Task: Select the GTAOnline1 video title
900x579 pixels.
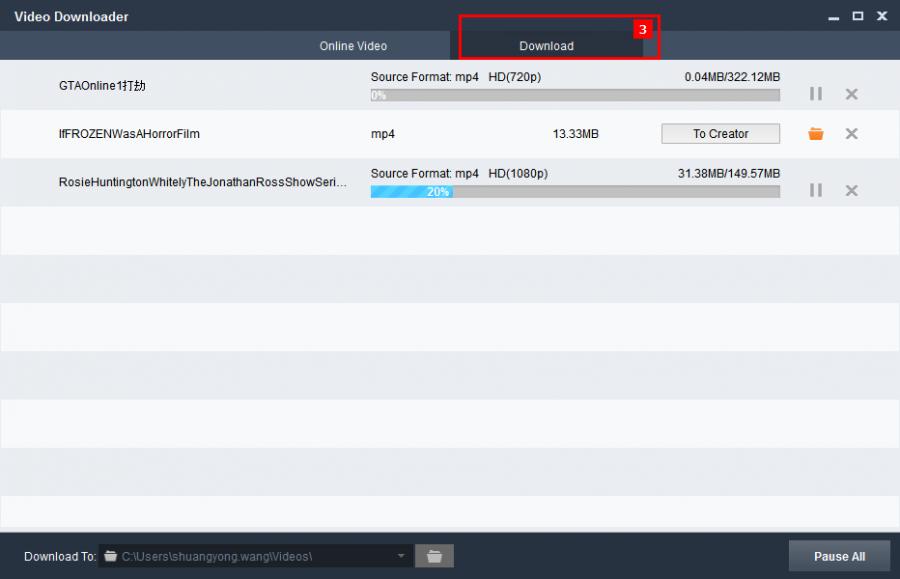Action: pyautogui.click(x=102, y=86)
